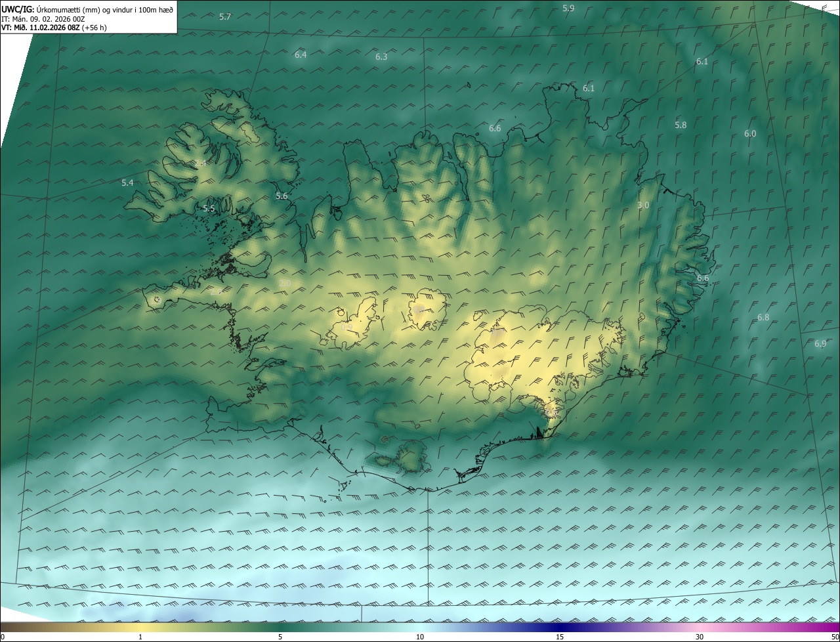
Task: Click the color scale tick label '15'
Action: [560, 637]
